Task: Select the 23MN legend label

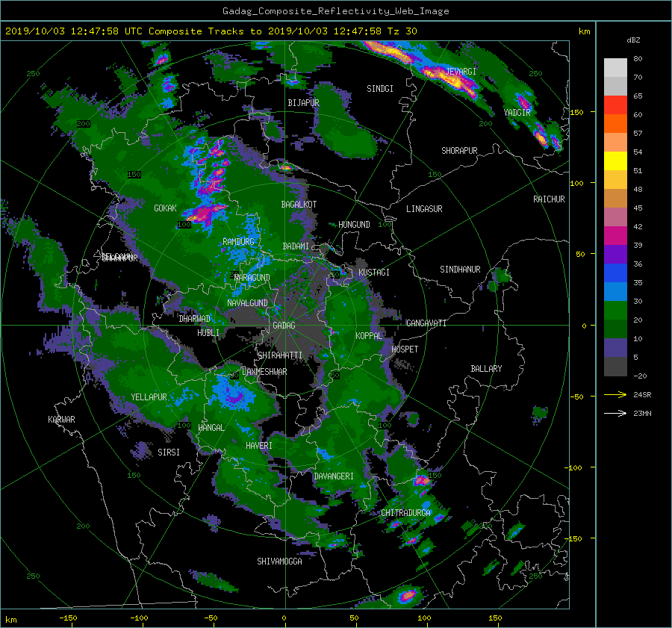Action: 642,414
